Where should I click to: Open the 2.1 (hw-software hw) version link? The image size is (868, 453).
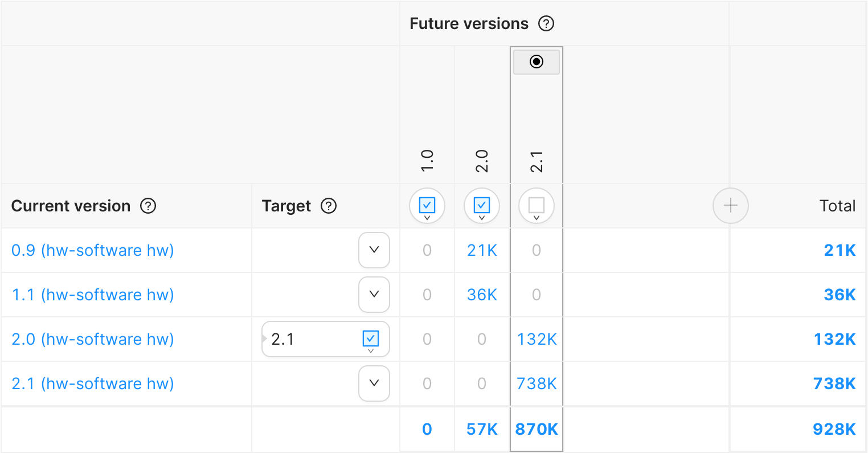click(x=93, y=383)
